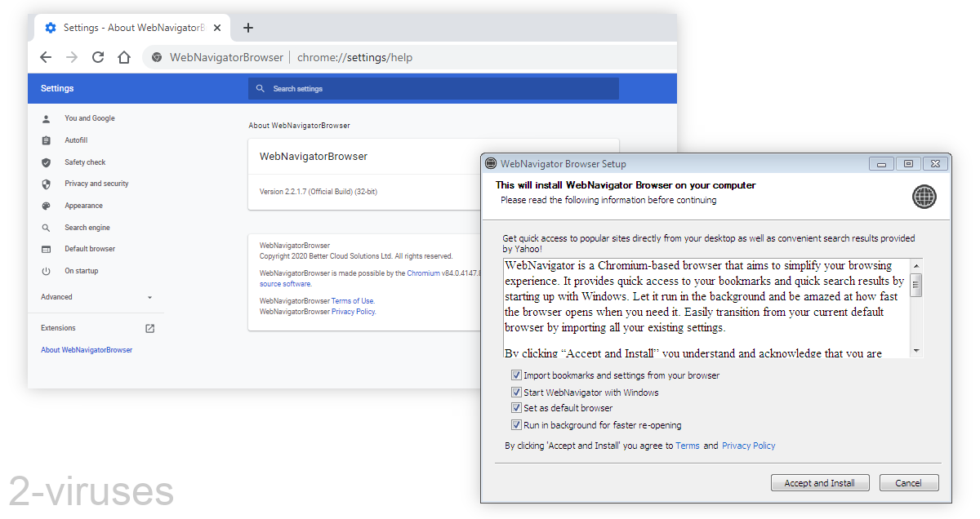Click the WebNavigatorBrowser heading on the About card
The height and width of the screenshot is (519, 980).
pyautogui.click(x=314, y=157)
